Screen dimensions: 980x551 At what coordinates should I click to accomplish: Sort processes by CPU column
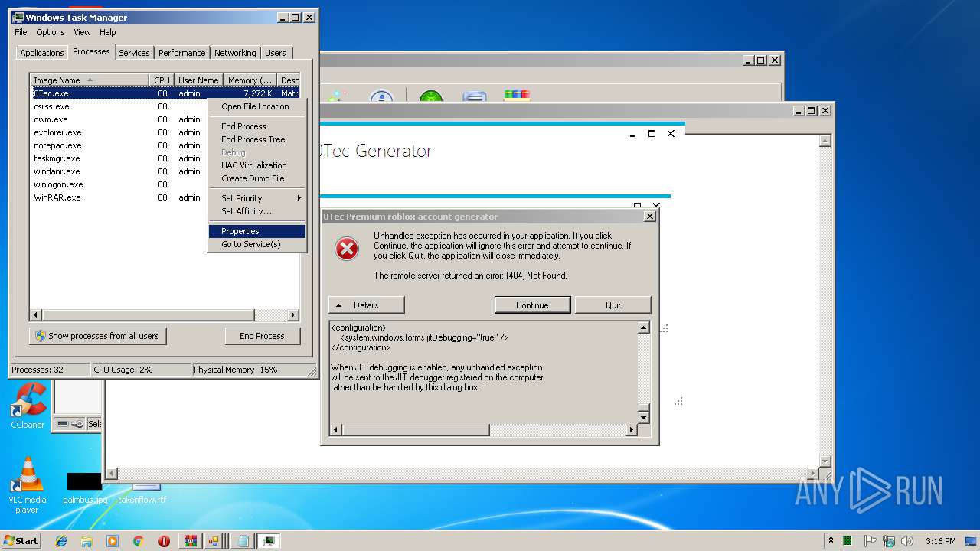[x=161, y=80]
